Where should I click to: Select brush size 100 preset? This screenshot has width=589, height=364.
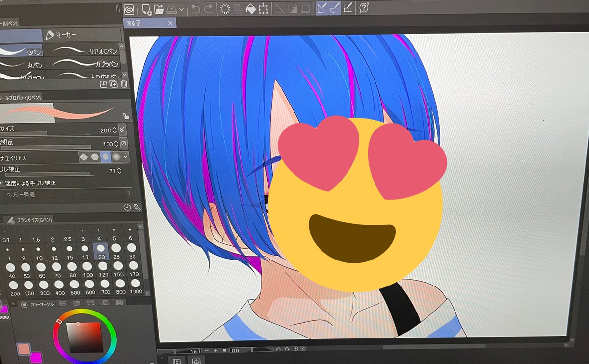pyautogui.click(x=88, y=269)
